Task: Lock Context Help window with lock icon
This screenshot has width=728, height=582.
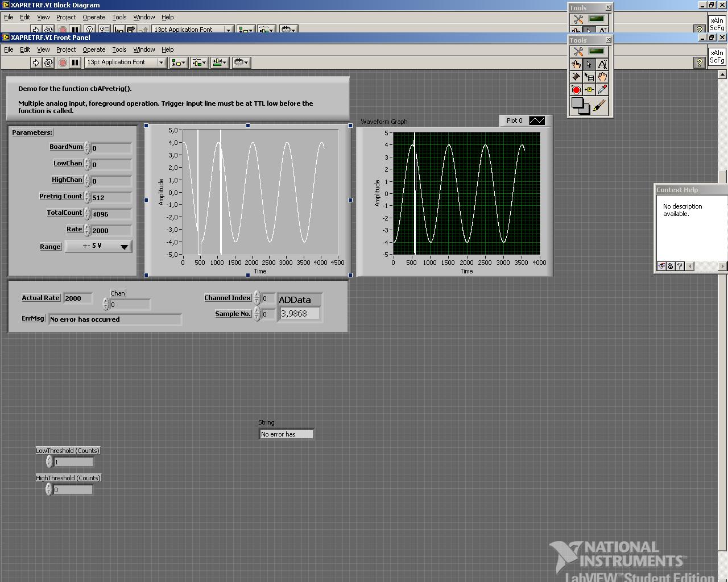Action: [x=671, y=266]
